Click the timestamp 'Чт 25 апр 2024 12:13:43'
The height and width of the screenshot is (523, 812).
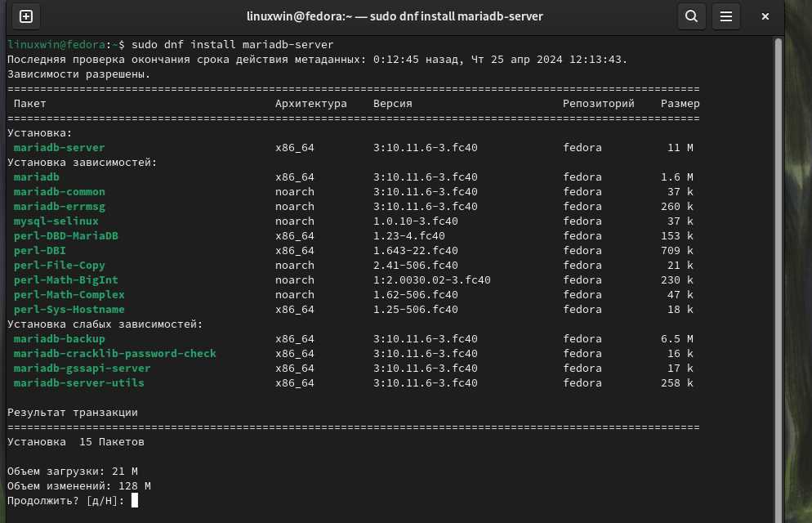click(546, 60)
